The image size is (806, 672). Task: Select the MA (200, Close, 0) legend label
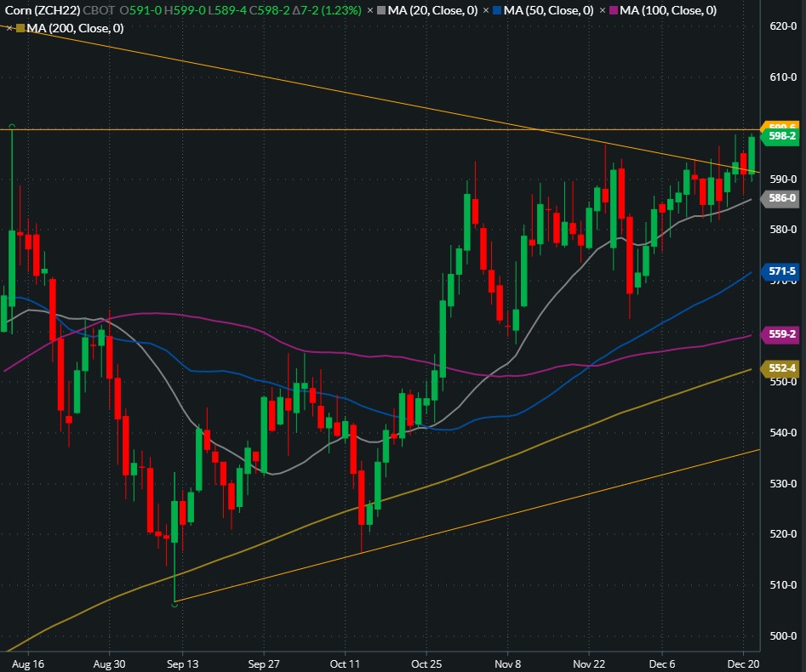pos(75,28)
